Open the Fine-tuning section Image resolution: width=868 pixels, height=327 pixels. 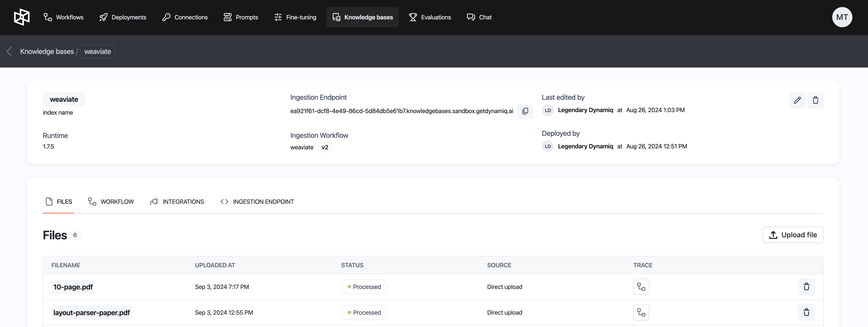[295, 17]
